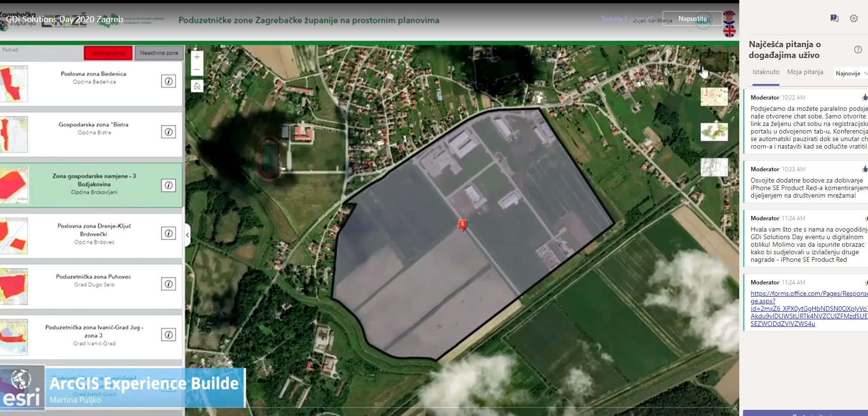Switch language via the Croatian flag
This screenshot has width=868, height=416.
pos(729,17)
